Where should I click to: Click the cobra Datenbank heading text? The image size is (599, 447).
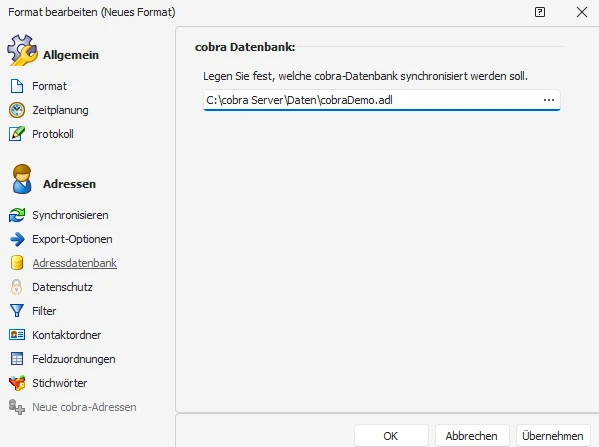(245, 47)
